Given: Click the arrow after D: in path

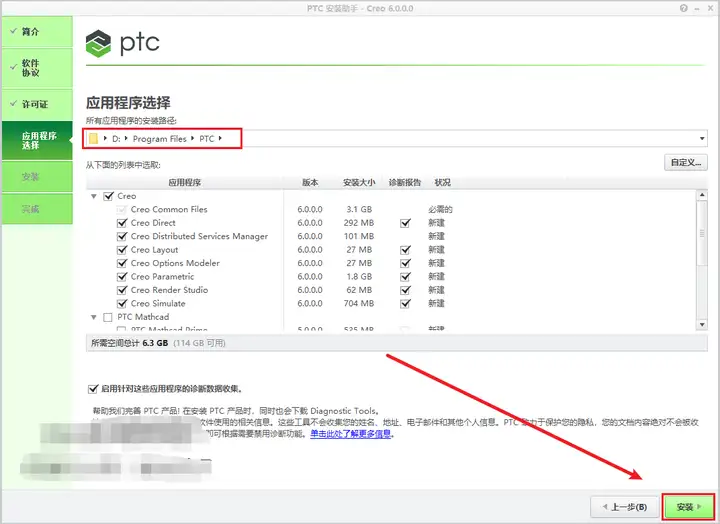Looking at the screenshot, I should pyautogui.click(x=126, y=138).
